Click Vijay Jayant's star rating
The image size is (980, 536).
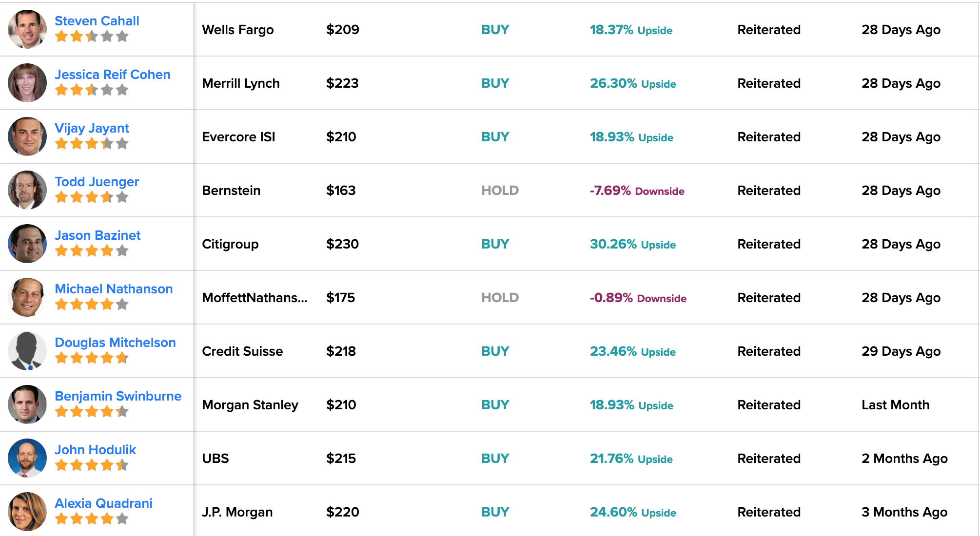pos(91,144)
